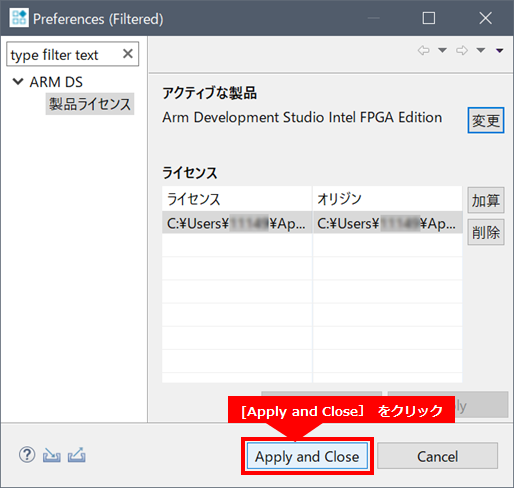The height and width of the screenshot is (488, 514).
Task: Click the 削除 button
Action: pos(486,232)
